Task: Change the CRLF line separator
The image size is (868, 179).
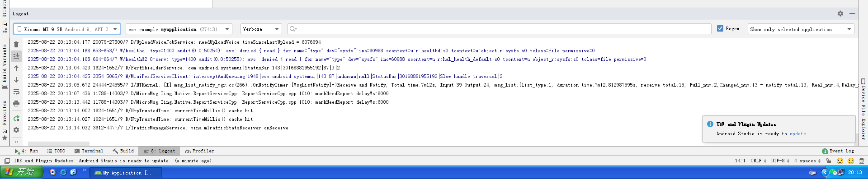Action: tap(758, 161)
